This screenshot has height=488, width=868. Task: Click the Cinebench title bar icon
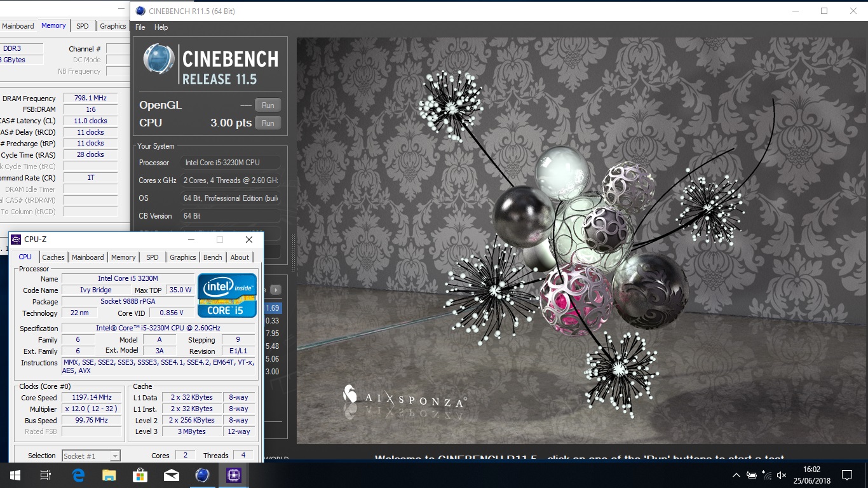[140, 11]
